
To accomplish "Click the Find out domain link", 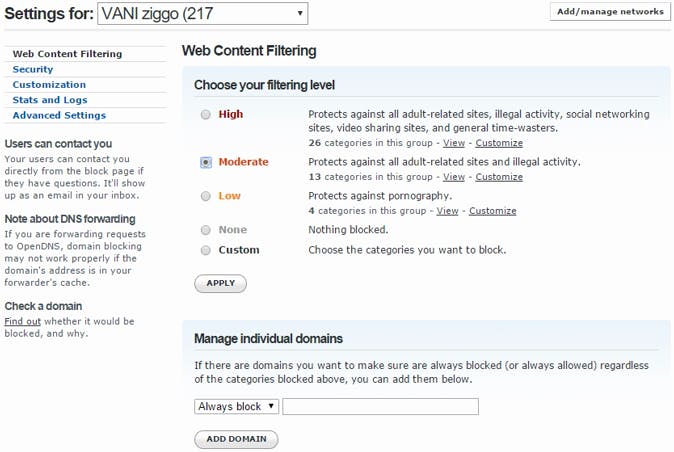I will [x=22, y=321].
